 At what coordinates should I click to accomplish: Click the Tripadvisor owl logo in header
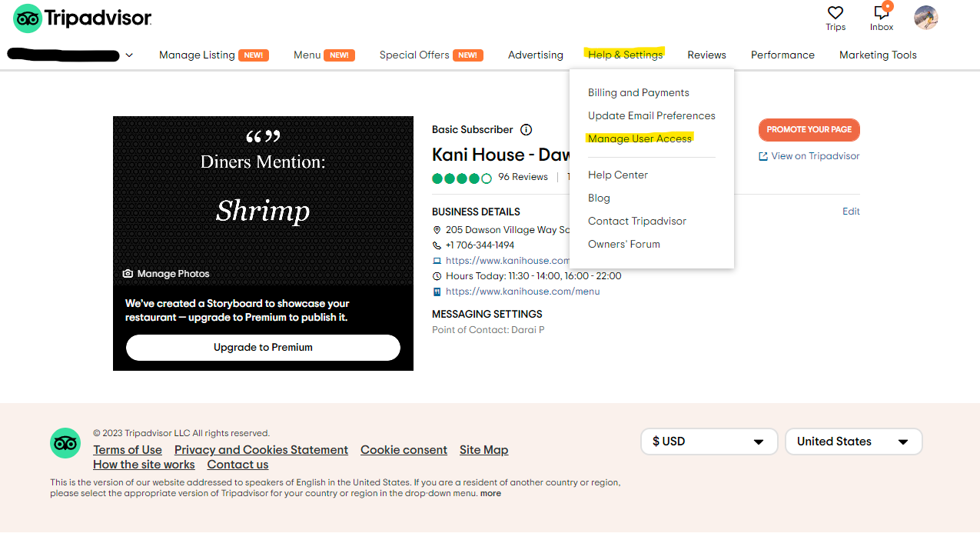pos(28,18)
